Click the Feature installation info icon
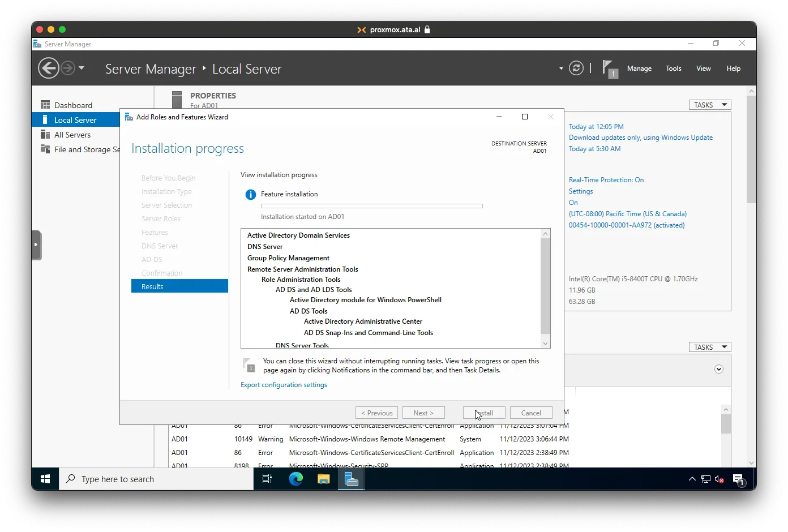This screenshot has height=532, width=788. point(250,195)
